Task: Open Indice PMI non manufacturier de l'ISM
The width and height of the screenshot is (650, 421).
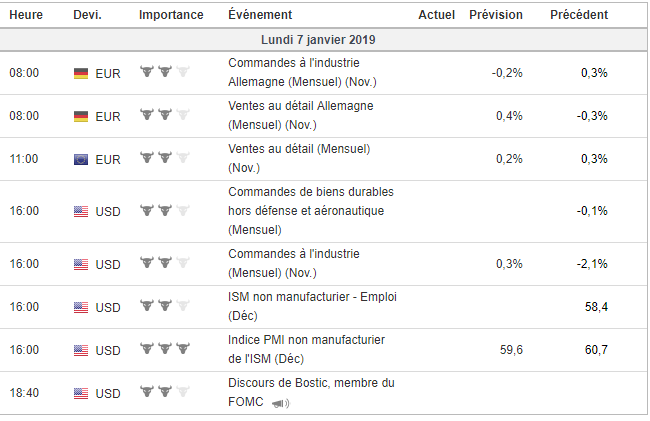Action: point(306,349)
